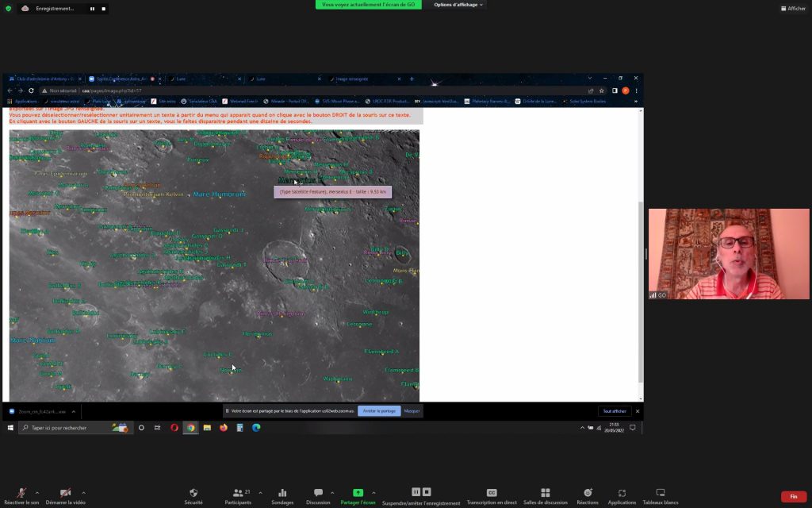Click the Flamsteed A label

coord(381,352)
